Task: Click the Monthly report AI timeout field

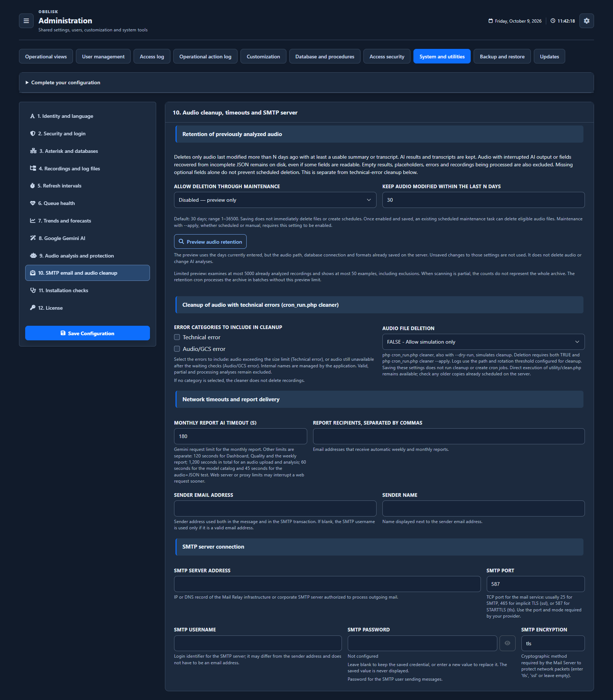Action: [x=240, y=436]
